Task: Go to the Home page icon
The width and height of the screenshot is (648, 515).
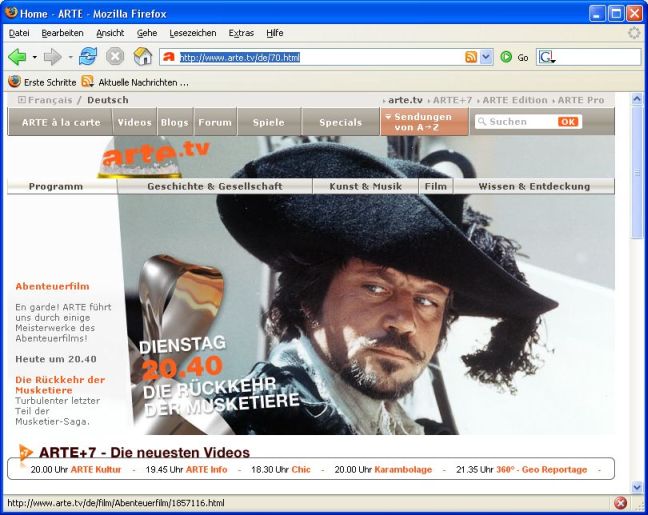Action: 143,57
